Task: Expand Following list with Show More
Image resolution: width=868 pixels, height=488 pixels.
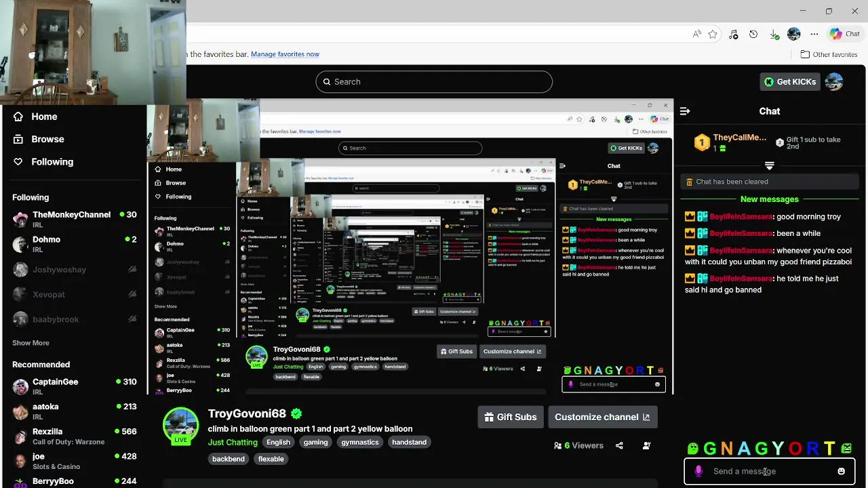Action: pyautogui.click(x=31, y=343)
